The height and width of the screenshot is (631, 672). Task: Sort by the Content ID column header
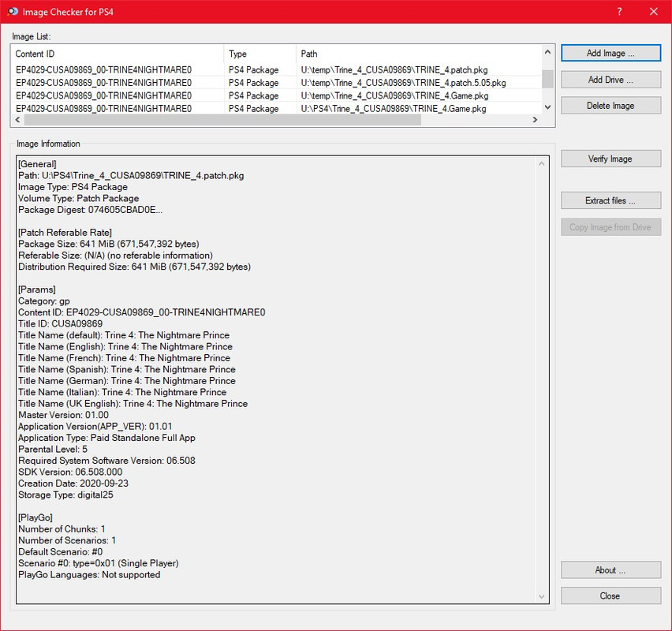point(117,54)
